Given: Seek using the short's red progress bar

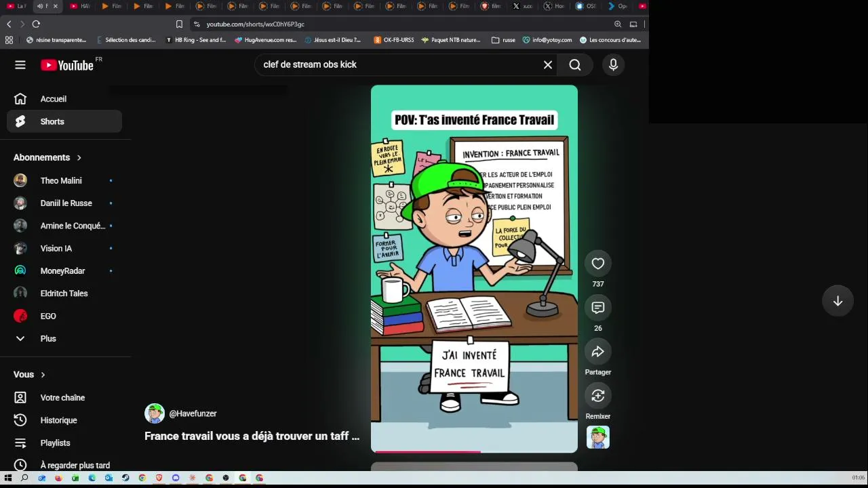Looking at the screenshot, I should click(474, 451).
